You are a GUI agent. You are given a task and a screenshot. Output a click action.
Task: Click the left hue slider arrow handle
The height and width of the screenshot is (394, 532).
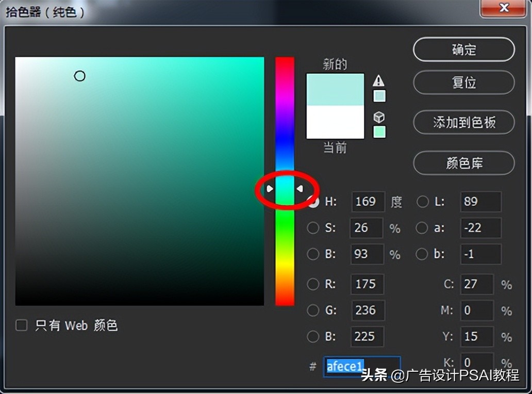270,188
